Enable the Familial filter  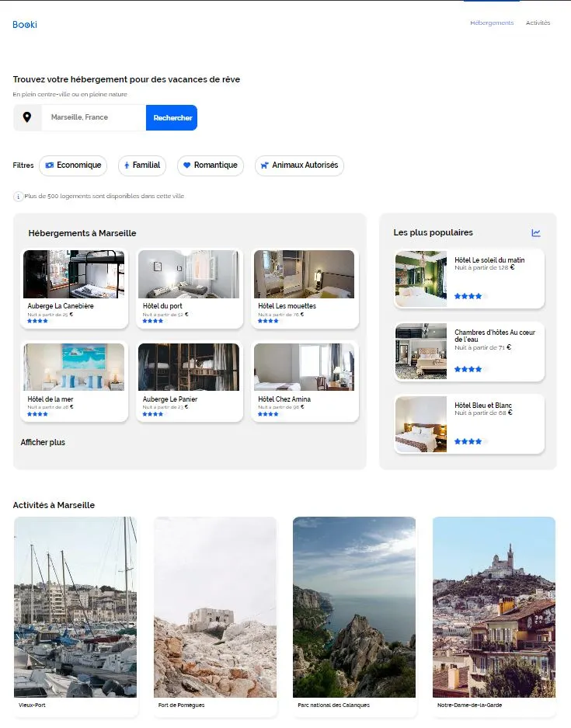pos(142,165)
